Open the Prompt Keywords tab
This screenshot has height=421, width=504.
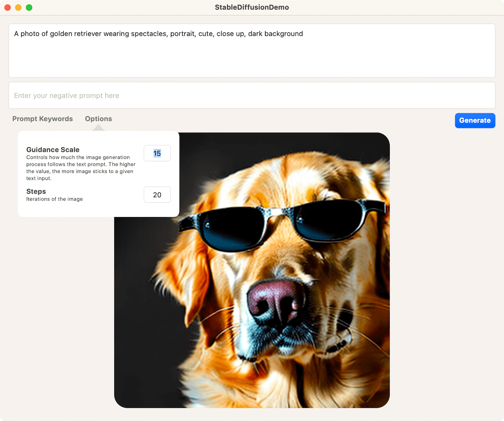[43, 119]
